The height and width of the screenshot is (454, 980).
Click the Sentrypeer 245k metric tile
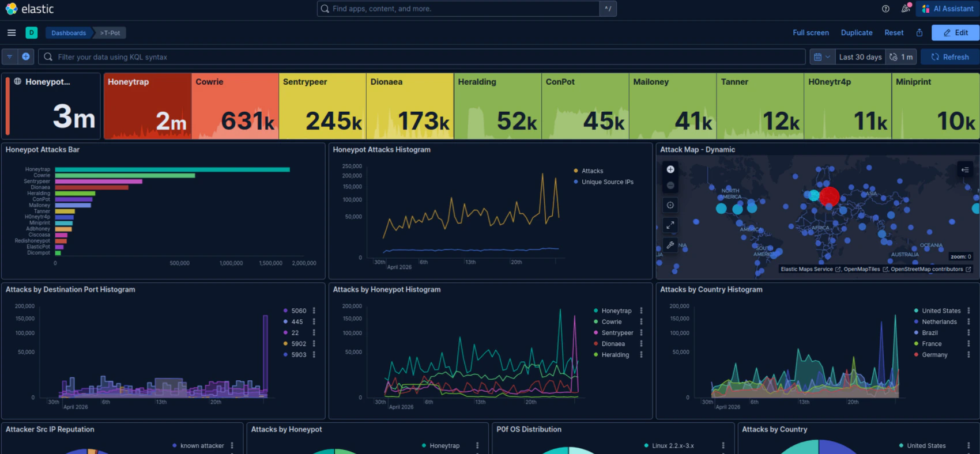(323, 106)
